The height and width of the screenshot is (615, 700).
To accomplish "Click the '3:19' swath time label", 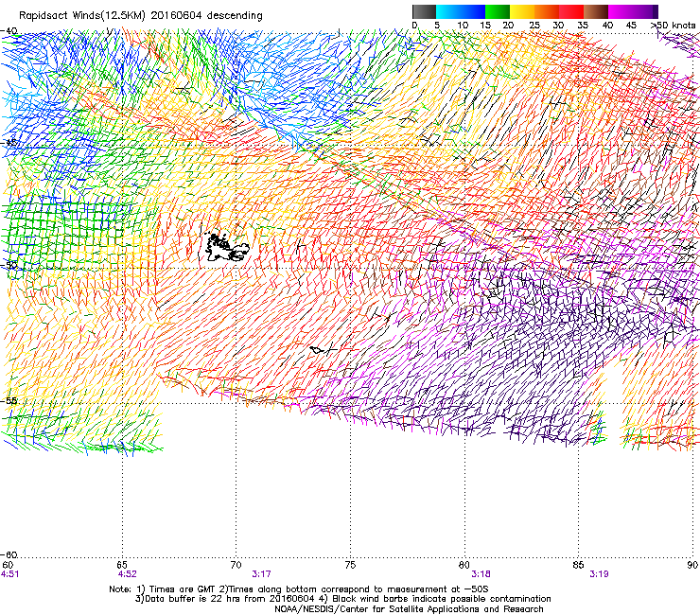I will [x=599, y=574].
